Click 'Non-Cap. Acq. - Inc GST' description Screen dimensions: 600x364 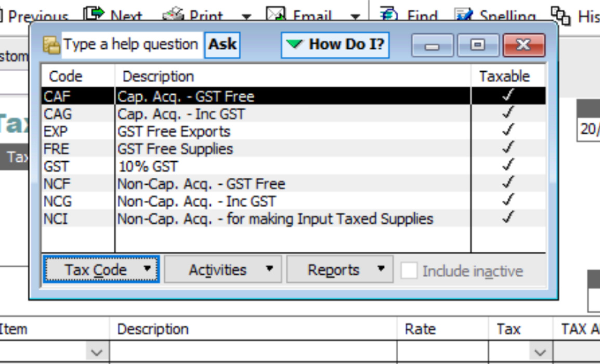coord(197,202)
